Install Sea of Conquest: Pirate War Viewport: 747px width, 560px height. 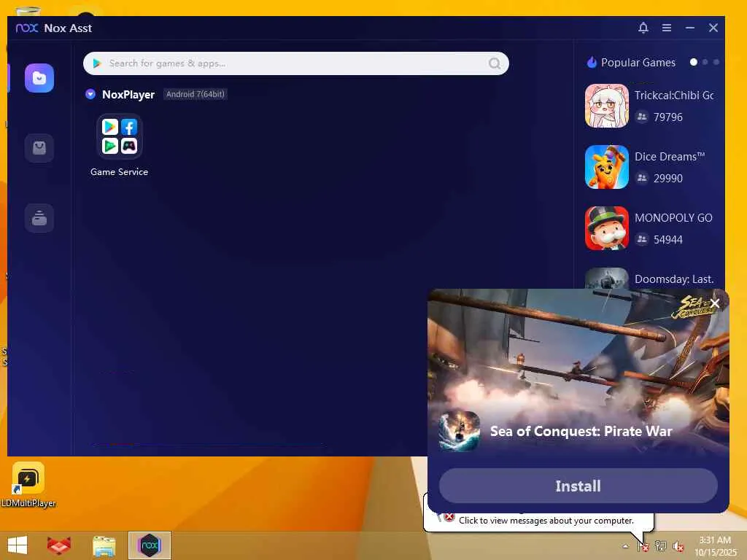coord(578,486)
